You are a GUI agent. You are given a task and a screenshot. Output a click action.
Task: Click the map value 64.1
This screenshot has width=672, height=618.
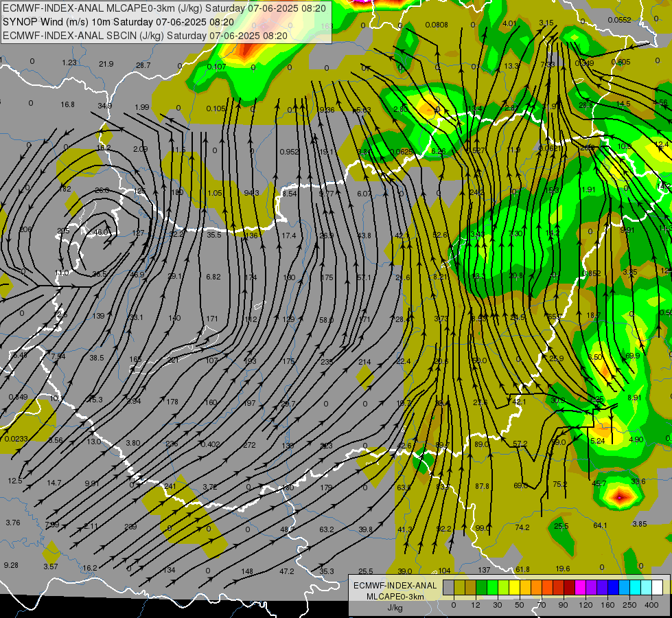[600, 525]
